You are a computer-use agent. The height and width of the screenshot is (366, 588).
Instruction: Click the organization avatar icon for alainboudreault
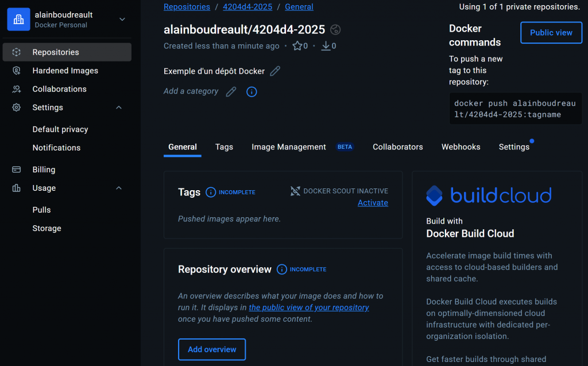tap(18, 20)
